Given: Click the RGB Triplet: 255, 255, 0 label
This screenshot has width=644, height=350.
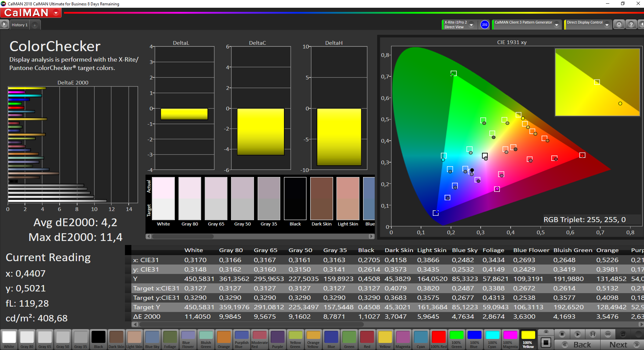Looking at the screenshot, I should pos(585,220).
